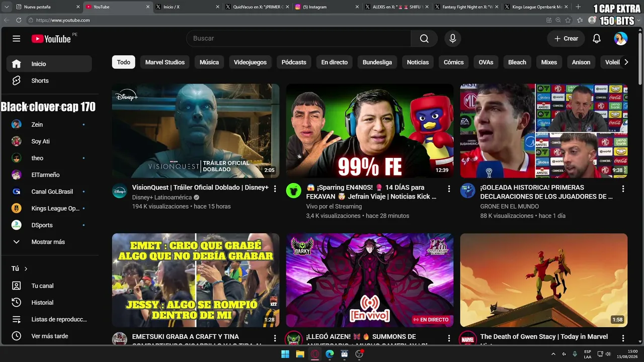Open more options for GOLEADA HISTORICA video
644x362 pixels.
click(x=623, y=189)
